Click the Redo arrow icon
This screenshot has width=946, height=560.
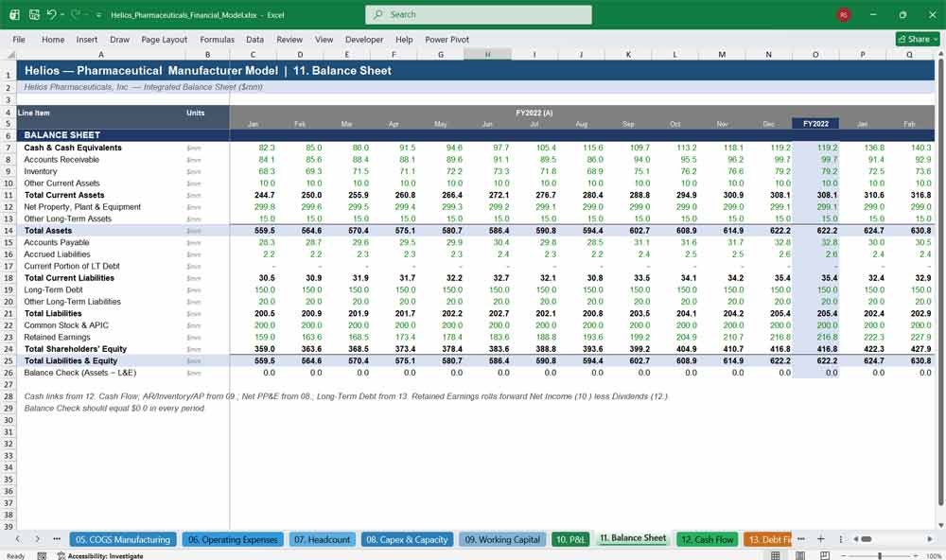pyautogui.click(x=76, y=14)
